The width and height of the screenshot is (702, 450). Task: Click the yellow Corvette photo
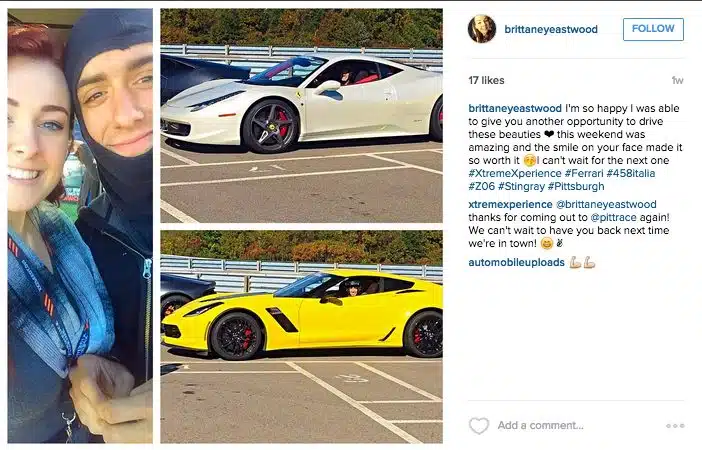tap(302, 337)
